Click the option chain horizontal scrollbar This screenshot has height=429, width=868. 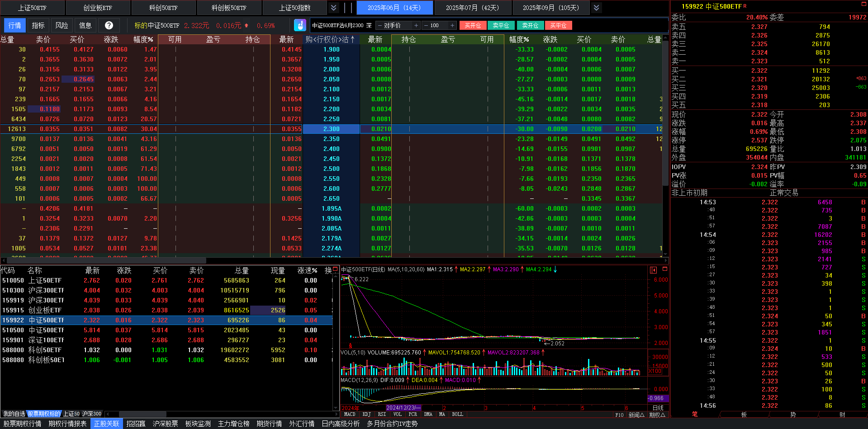click(x=107, y=260)
